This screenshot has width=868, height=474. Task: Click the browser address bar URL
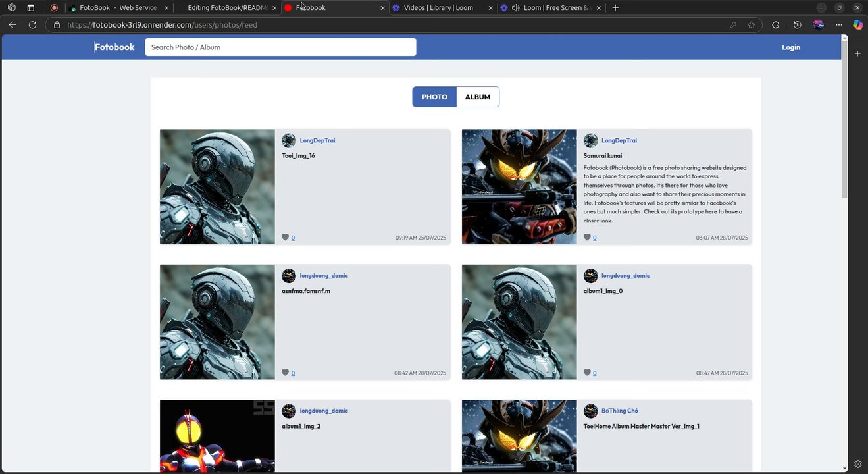click(x=162, y=25)
